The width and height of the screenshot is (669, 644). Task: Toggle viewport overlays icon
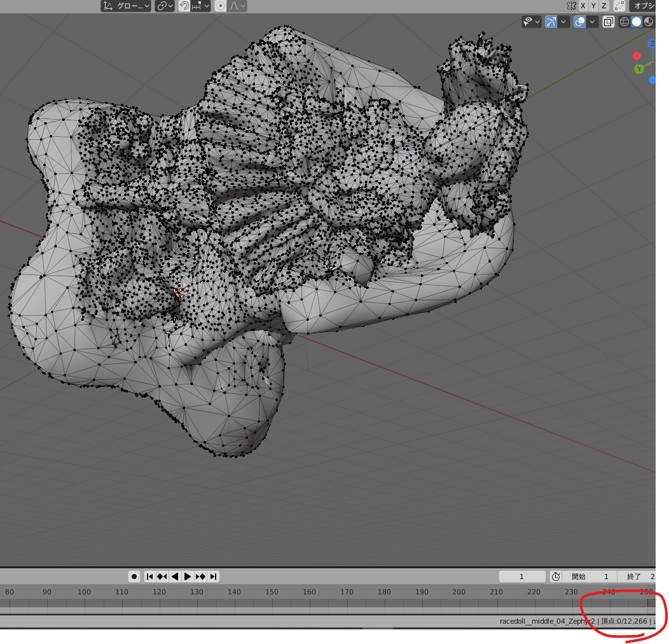point(579,22)
